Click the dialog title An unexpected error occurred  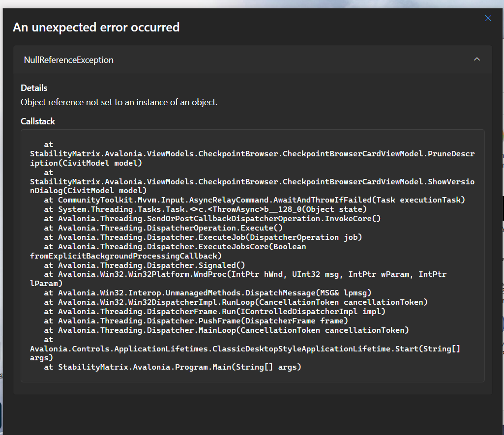[96, 28]
